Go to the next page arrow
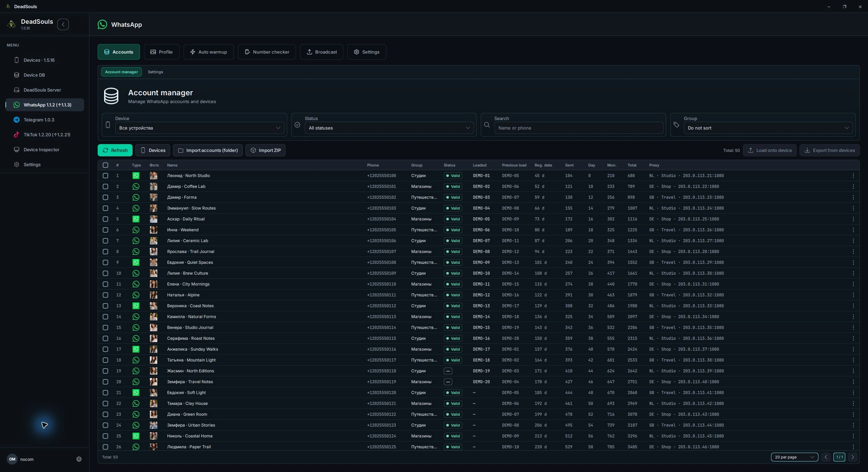The image size is (868, 472). [852, 457]
